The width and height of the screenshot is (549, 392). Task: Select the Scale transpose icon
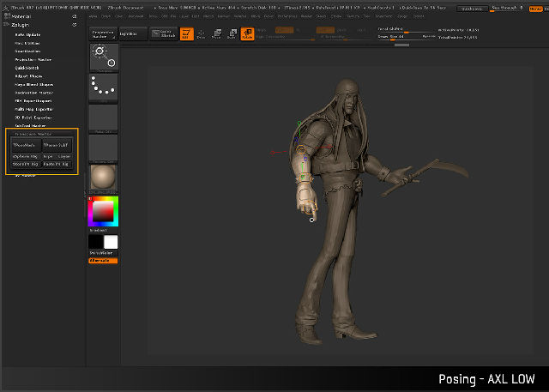tap(232, 34)
